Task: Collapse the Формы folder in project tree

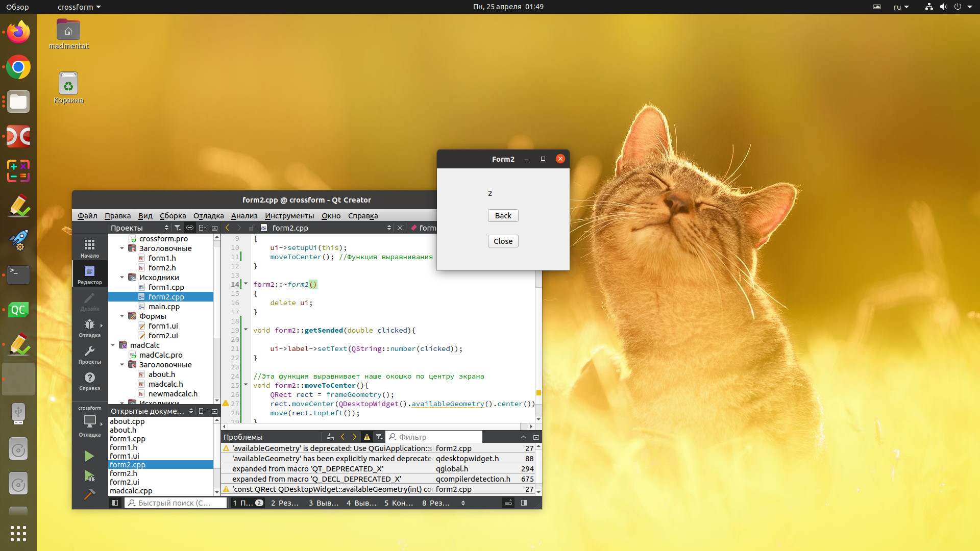Action: (x=122, y=316)
